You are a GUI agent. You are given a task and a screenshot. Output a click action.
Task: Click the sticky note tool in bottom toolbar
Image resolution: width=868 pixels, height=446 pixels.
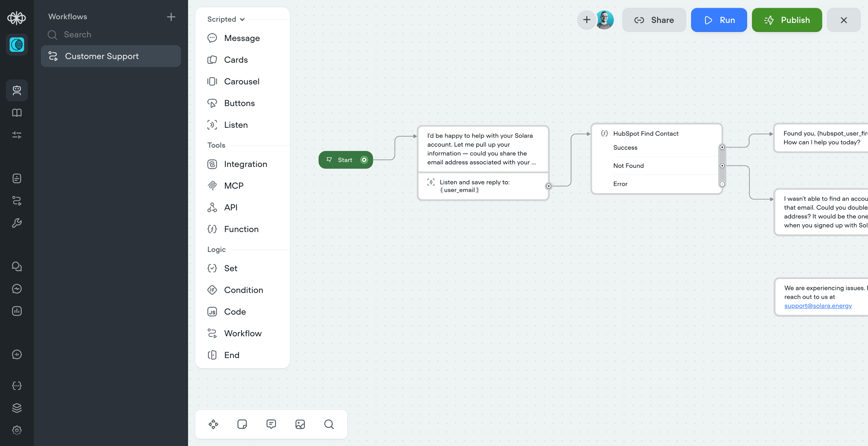(242, 424)
